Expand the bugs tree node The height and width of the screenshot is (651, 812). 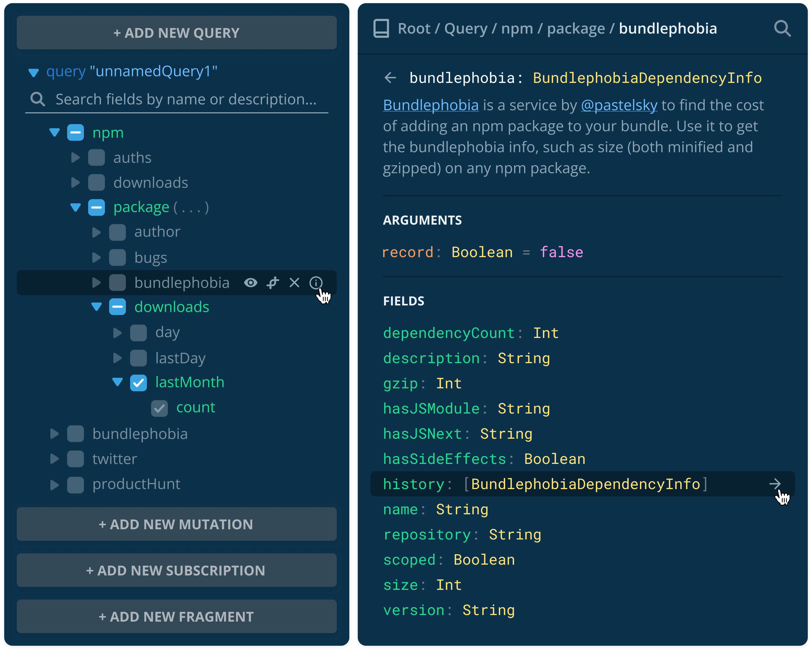(97, 258)
